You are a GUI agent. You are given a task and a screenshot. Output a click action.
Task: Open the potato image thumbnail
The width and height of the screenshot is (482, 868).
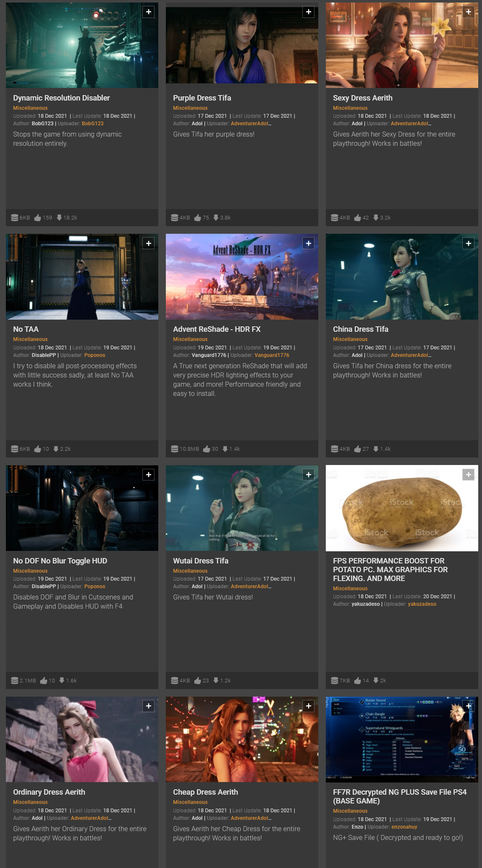click(402, 508)
